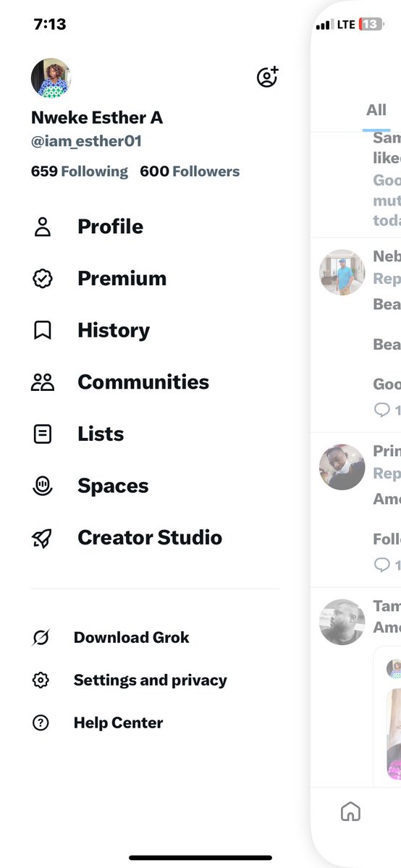Open the Spaces microphone icon
The height and width of the screenshot is (868, 401).
pos(43,486)
